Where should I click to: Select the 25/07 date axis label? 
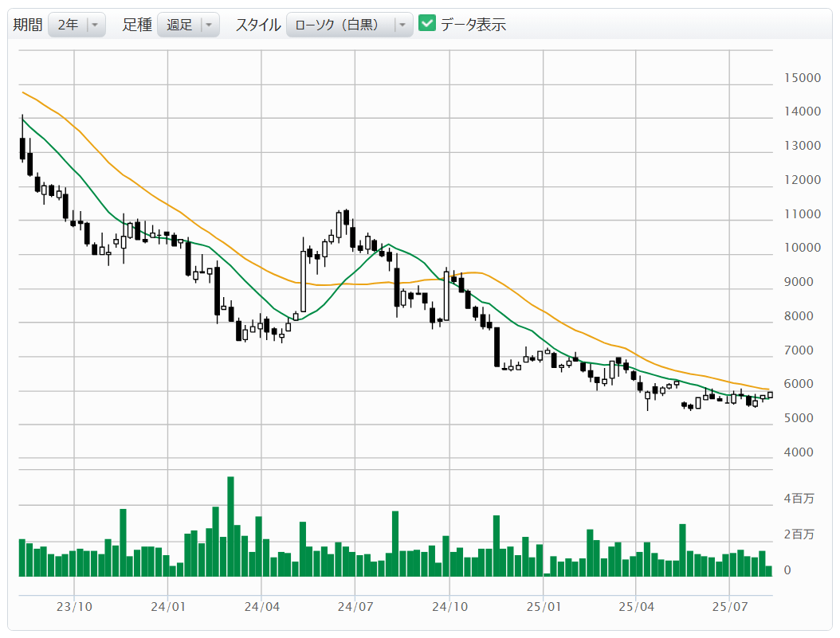pos(729,607)
